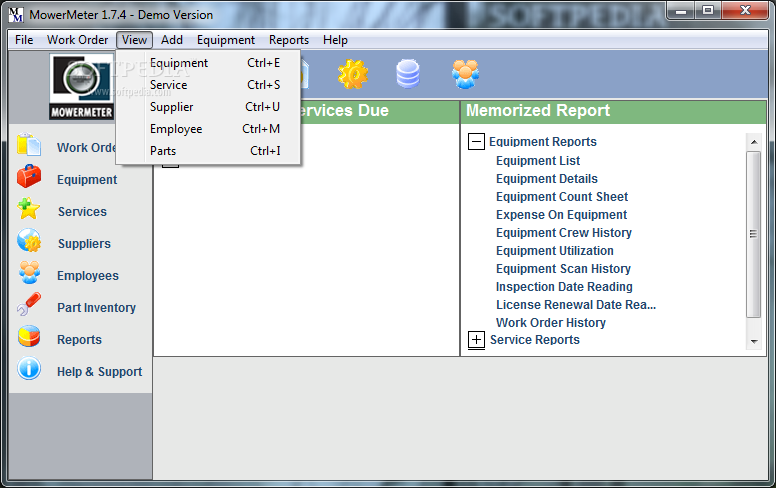Viewport: 776px width, 488px height.
Task: Select Inspection Date Reading report
Action: (564, 287)
